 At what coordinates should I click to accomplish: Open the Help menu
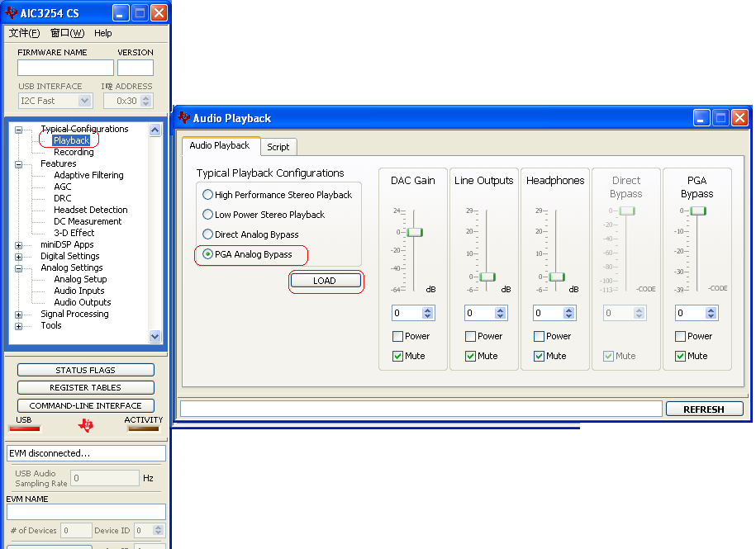pos(102,33)
